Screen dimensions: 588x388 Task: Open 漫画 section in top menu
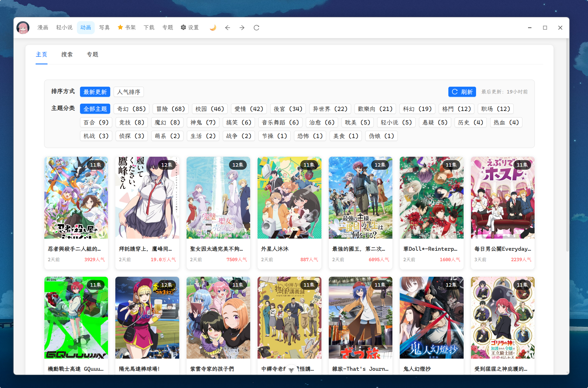[x=43, y=27]
